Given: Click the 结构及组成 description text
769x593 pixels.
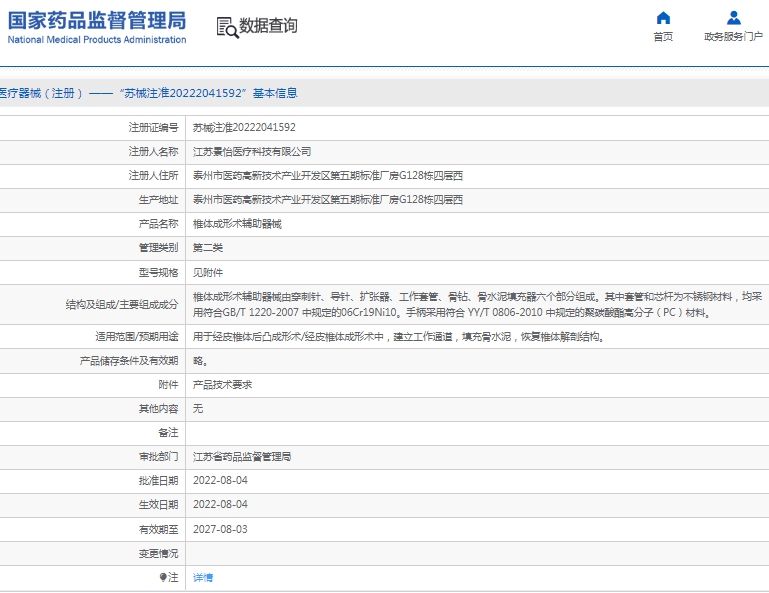Looking at the screenshot, I should [x=477, y=305].
